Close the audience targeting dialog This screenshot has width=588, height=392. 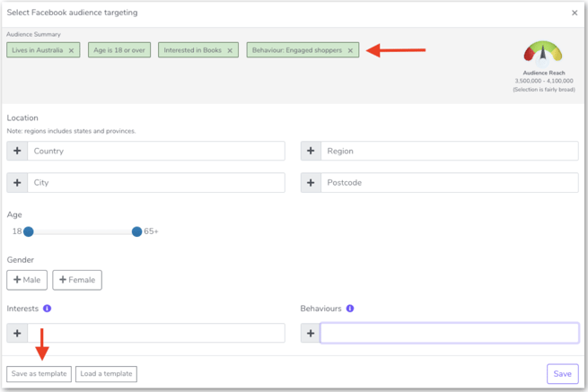click(575, 13)
